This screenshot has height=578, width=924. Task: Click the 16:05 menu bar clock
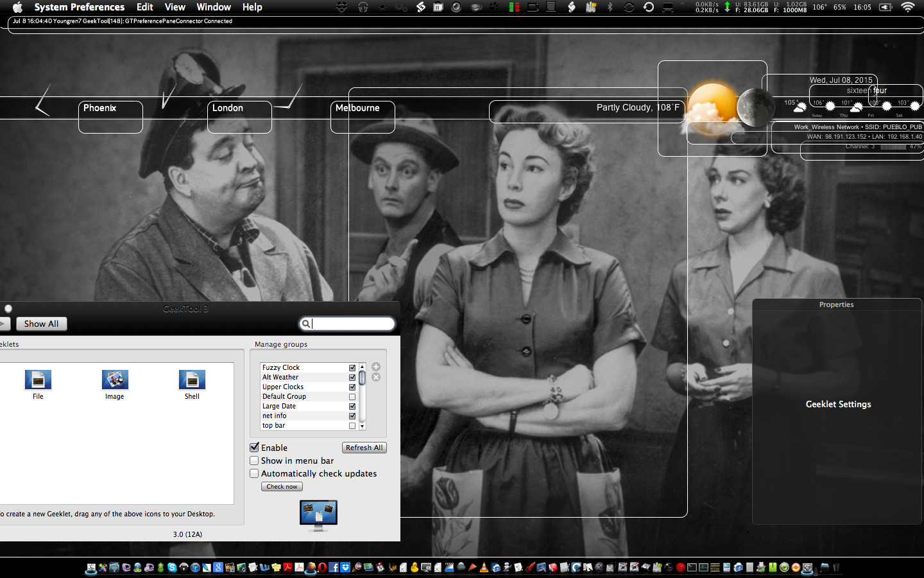coord(862,7)
